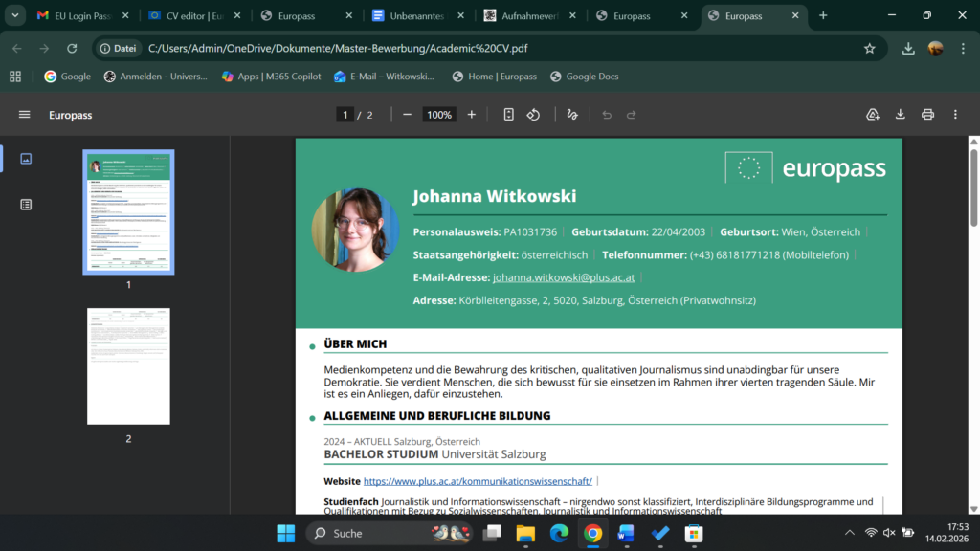The width and height of the screenshot is (980, 551).
Task: Select page 2 thumbnail
Action: click(x=128, y=366)
